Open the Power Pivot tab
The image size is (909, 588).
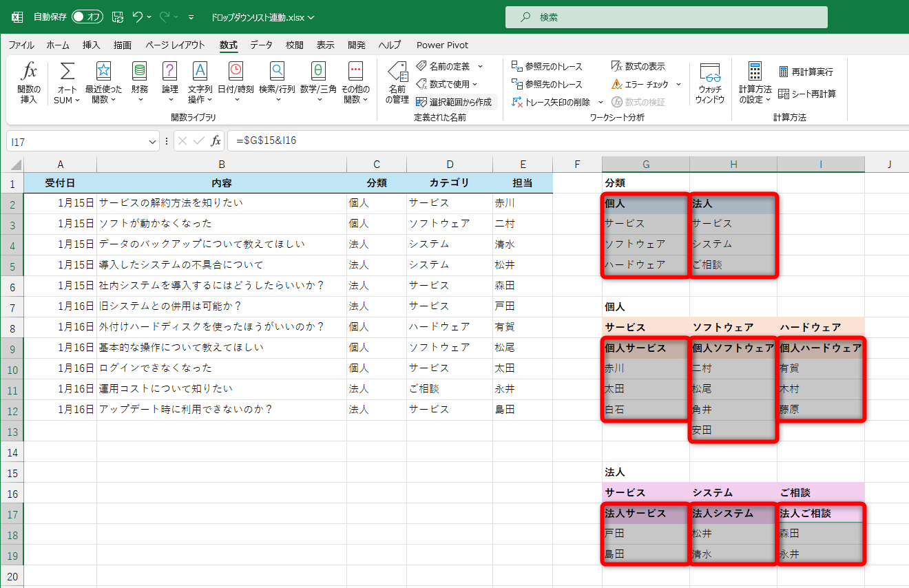click(x=441, y=45)
